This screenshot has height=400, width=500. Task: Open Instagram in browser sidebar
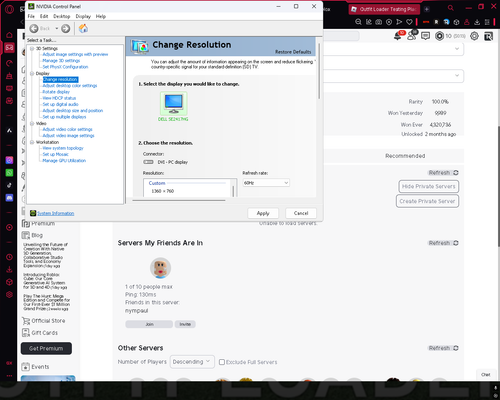(x=9, y=160)
